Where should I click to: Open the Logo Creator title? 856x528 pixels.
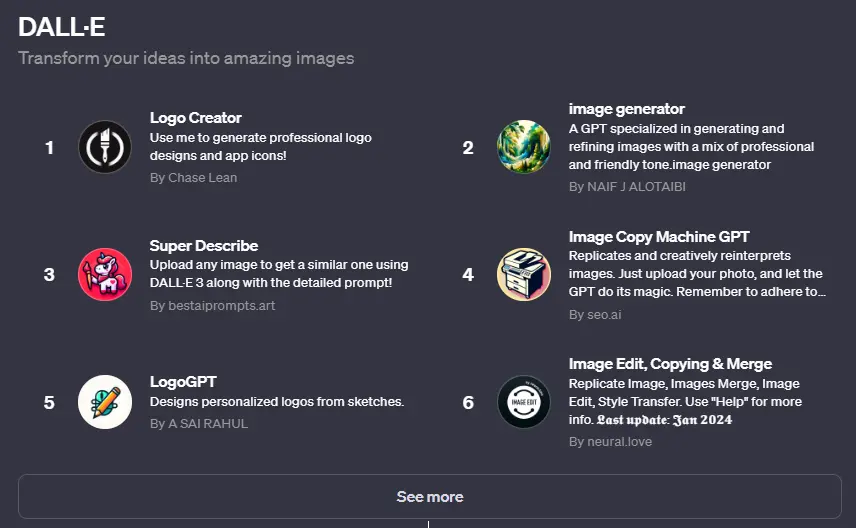(x=195, y=118)
